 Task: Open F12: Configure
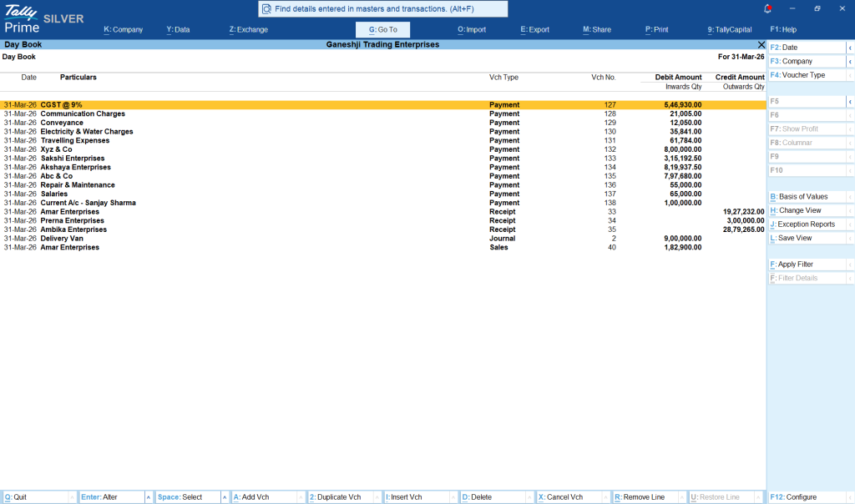(807, 497)
